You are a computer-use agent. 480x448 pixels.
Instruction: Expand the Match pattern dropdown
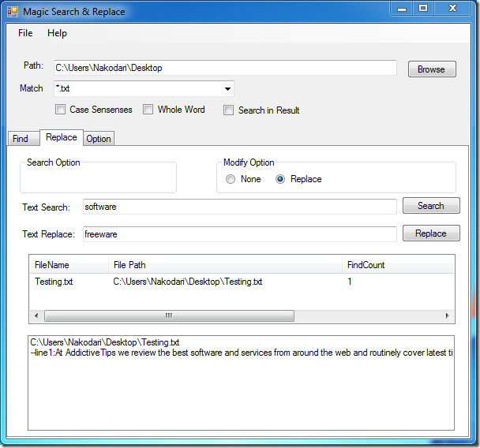pyautogui.click(x=227, y=89)
